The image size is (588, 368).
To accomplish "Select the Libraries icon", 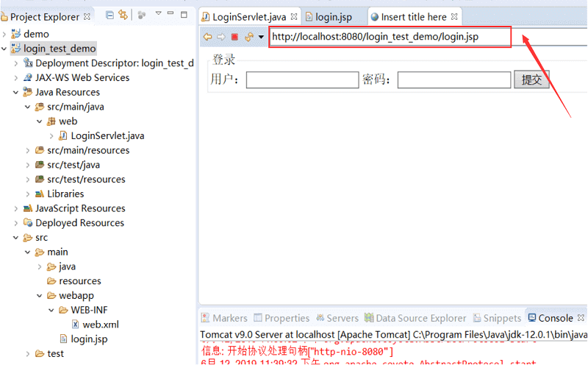I will pyautogui.click(x=40, y=194).
